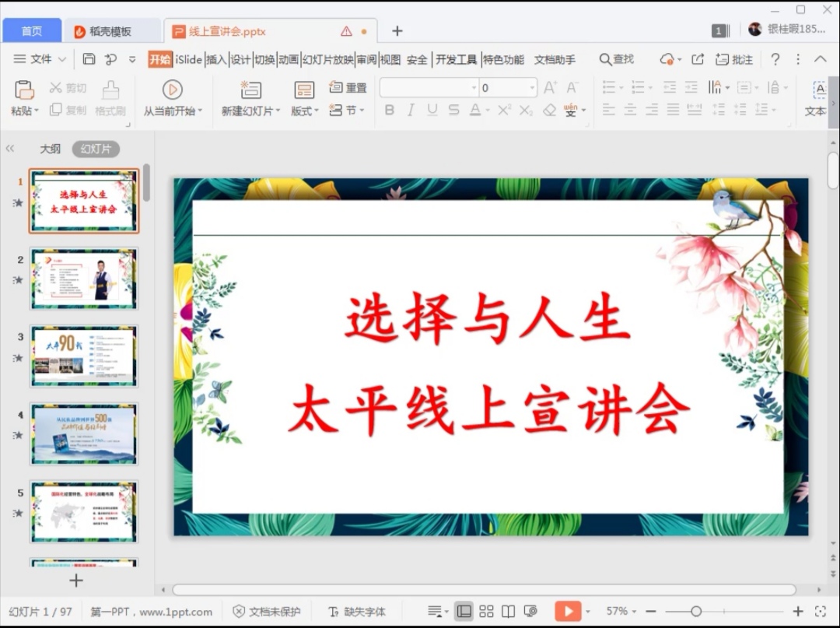Click the zoom slider handle

[x=696, y=611]
